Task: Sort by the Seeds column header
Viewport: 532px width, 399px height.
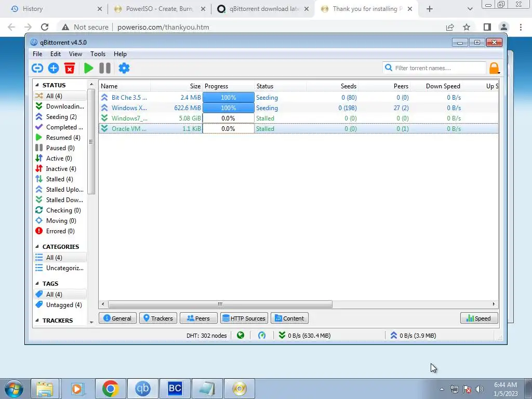Action: coord(332,86)
